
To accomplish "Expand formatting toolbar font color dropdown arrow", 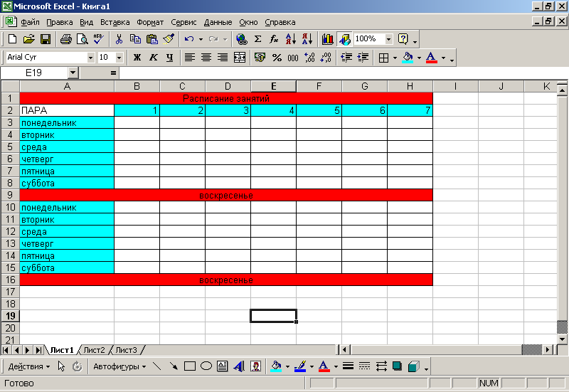I will point(443,58).
